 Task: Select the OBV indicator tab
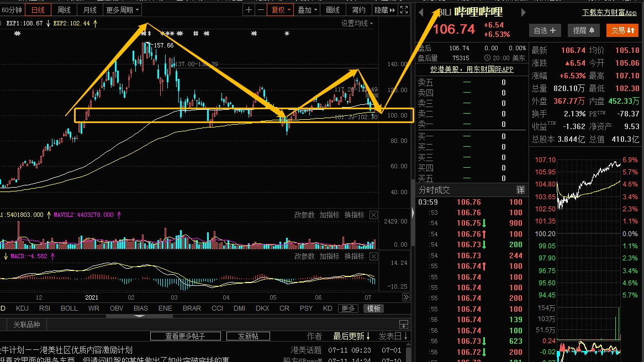pyautogui.click(x=117, y=308)
